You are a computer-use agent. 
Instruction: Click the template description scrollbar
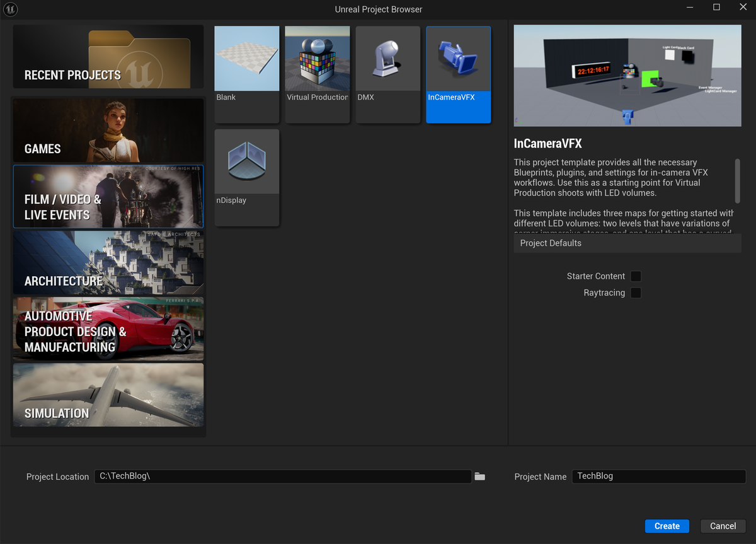click(738, 180)
